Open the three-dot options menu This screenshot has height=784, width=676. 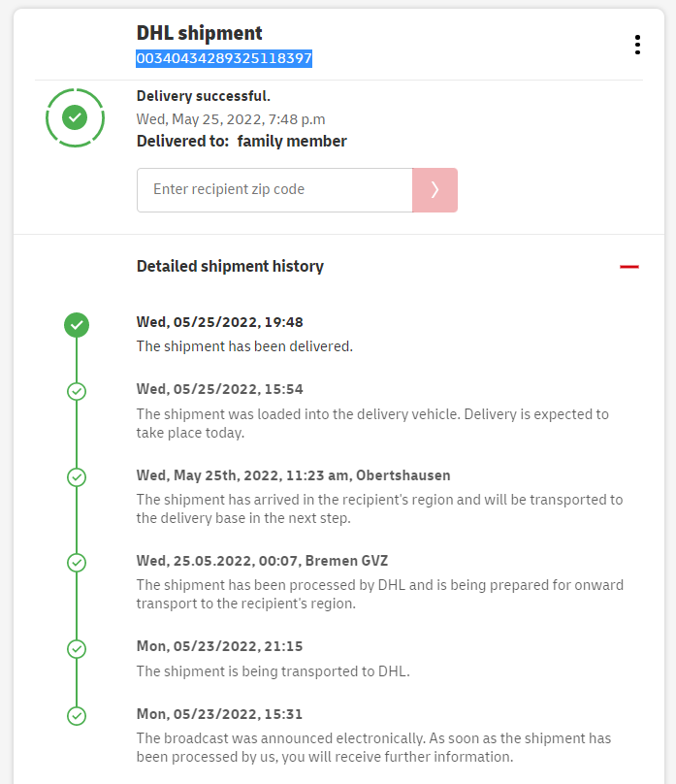coord(637,45)
